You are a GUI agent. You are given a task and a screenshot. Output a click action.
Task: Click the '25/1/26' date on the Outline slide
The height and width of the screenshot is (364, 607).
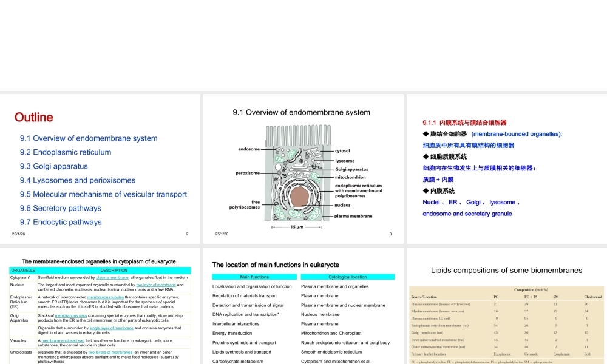18,234
